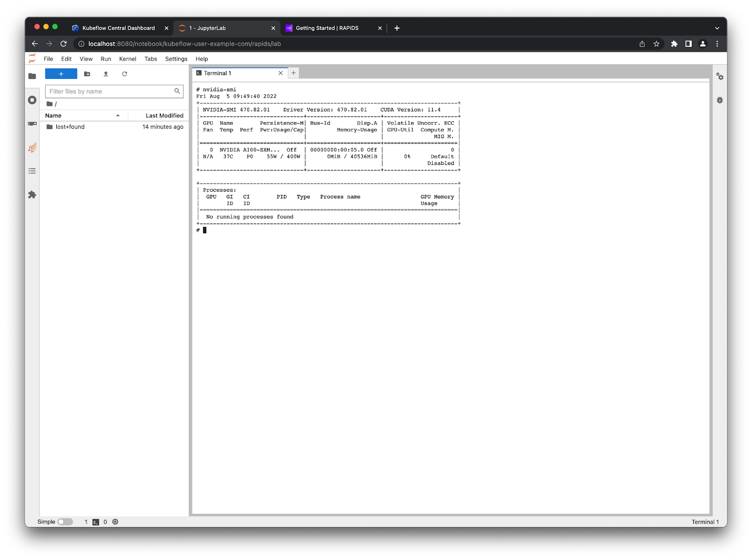
Task: Open the Settings menu
Action: 176,59
